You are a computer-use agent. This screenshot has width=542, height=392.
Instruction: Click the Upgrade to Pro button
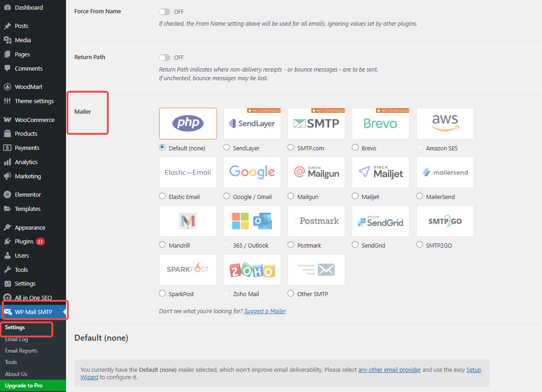pyautogui.click(x=24, y=386)
